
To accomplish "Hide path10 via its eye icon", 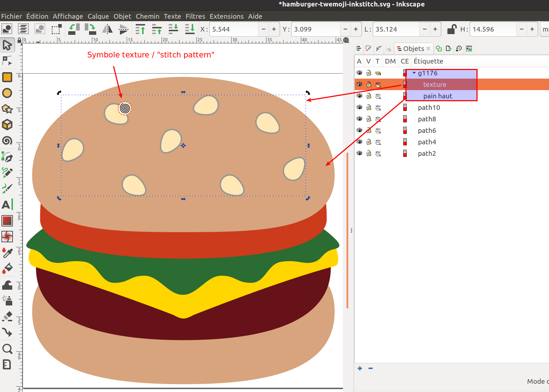I will pos(359,107).
